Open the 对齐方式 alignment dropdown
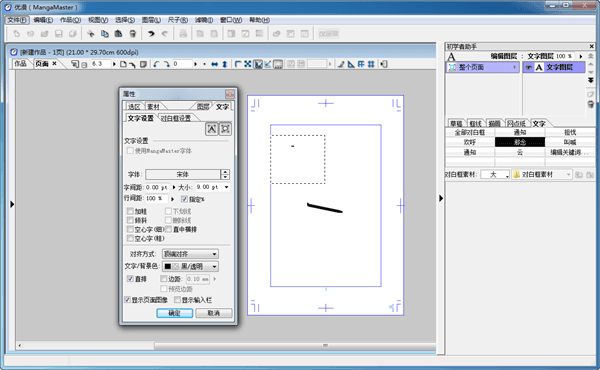 pos(190,254)
